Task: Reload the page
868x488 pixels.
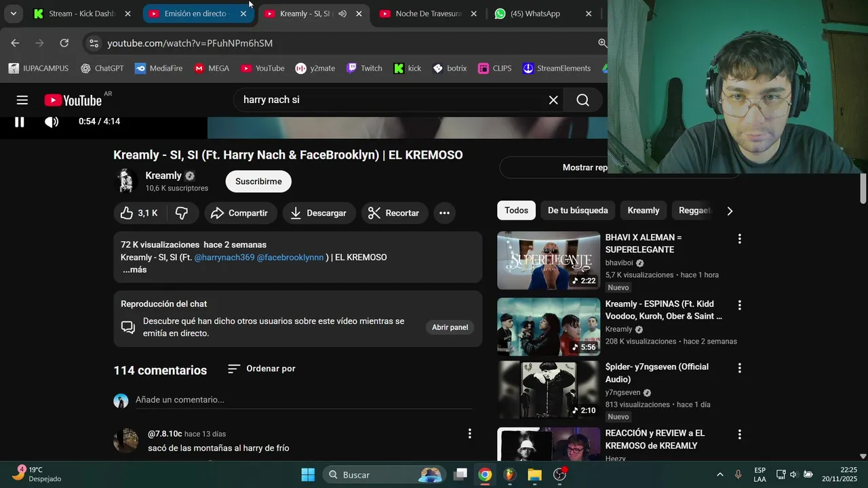Action: point(64,43)
